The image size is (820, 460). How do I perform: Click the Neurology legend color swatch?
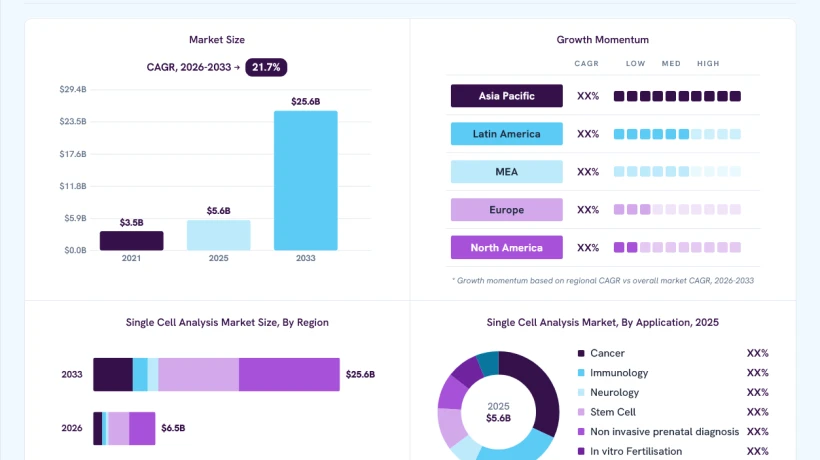[x=581, y=393]
